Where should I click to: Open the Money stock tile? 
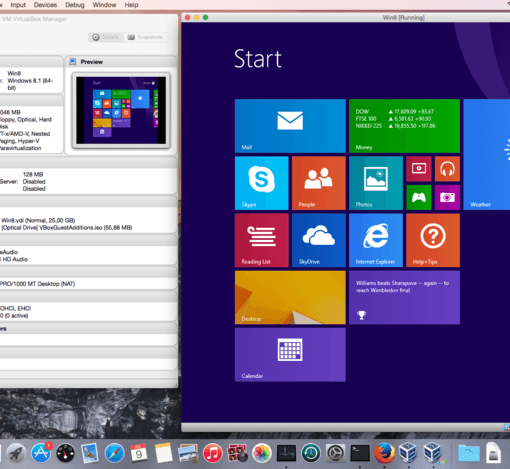[x=404, y=126]
